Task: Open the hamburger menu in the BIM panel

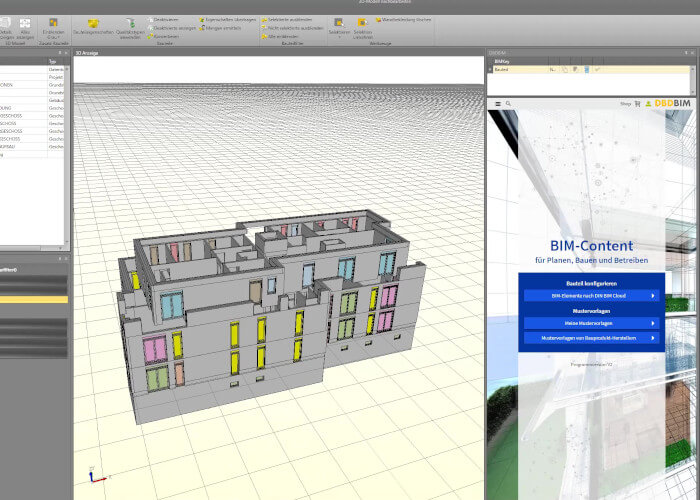Action: click(497, 103)
